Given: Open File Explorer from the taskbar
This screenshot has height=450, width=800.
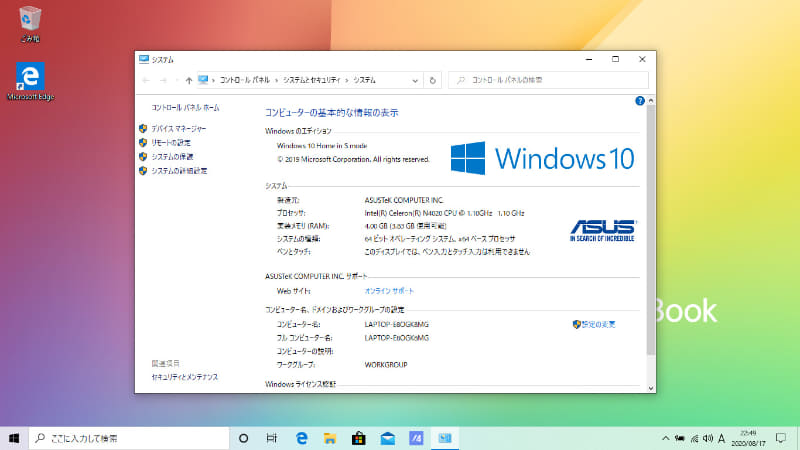Looking at the screenshot, I should [330, 438].
